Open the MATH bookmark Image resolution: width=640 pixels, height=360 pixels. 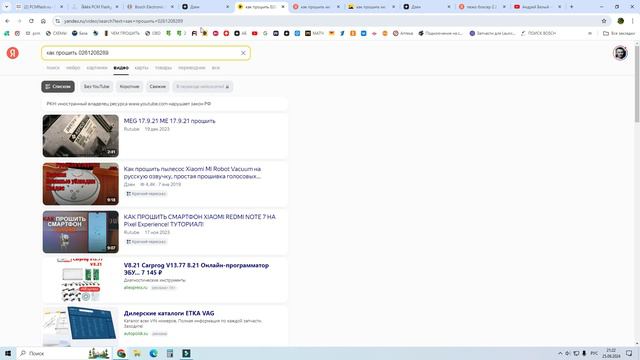coord(314,33)
